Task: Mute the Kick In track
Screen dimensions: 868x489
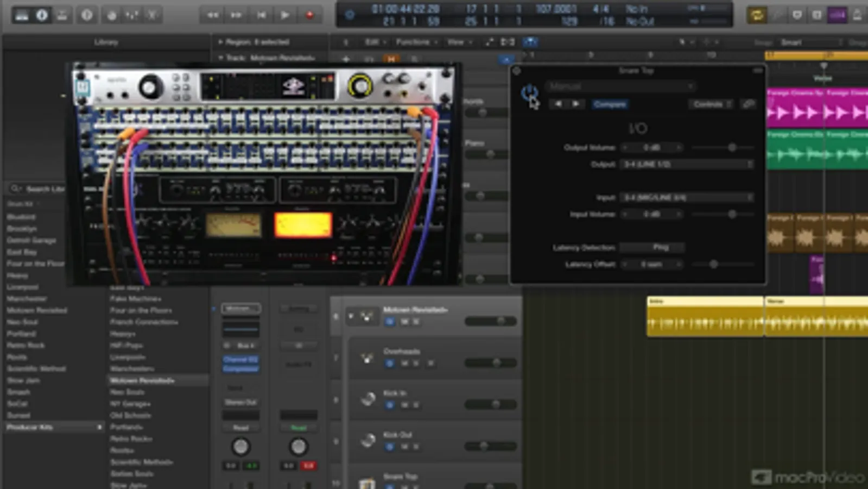Action: (404, 405)
